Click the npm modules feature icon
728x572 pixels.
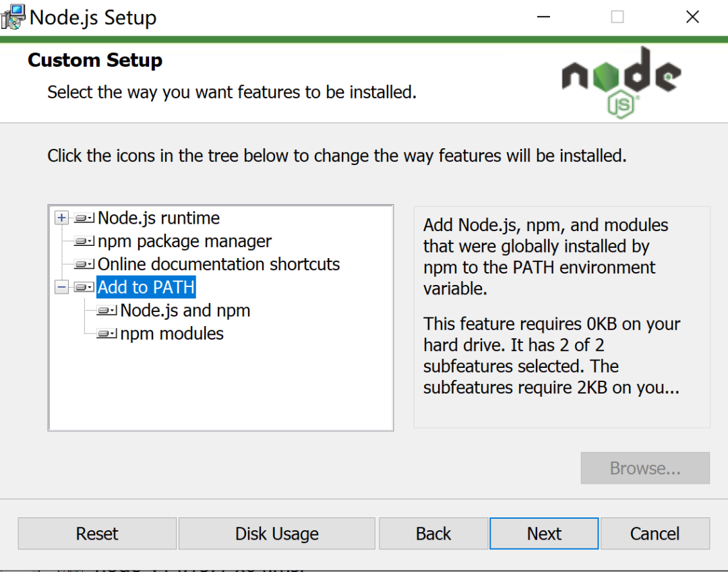point(107,333)
